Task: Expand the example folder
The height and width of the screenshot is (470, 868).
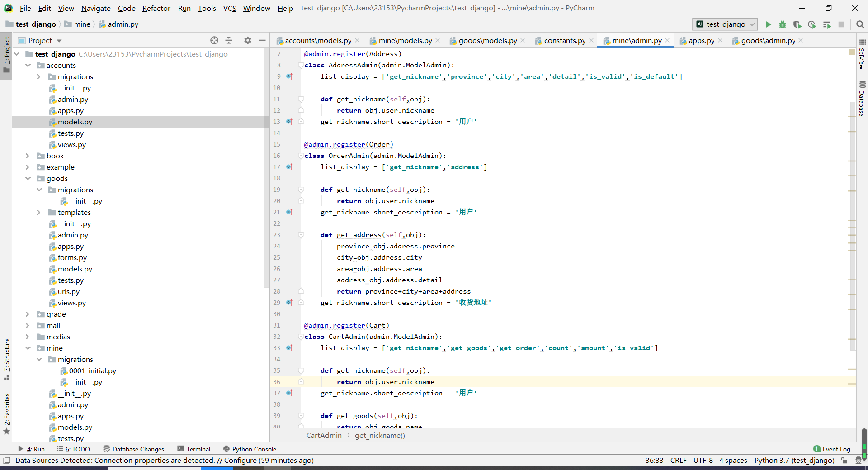Action: point(28,167)
